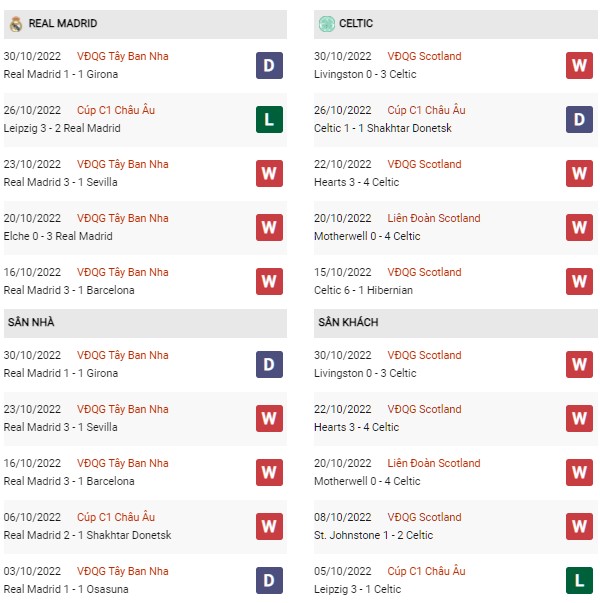Click the W badge for St. Johnstone 1-2 Celtic
The image size is (600, 603).
(579, 526)
